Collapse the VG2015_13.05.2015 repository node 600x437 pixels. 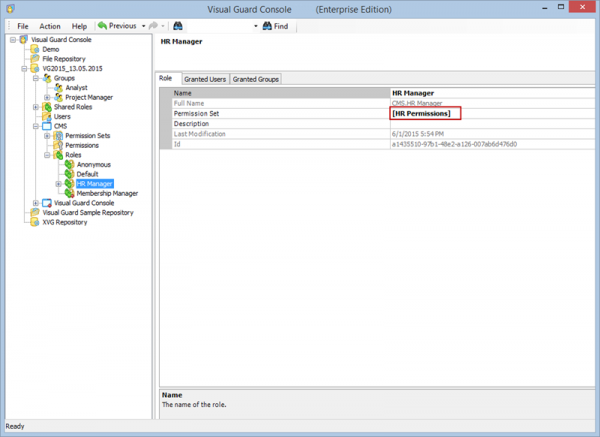[x=24, y=68]
